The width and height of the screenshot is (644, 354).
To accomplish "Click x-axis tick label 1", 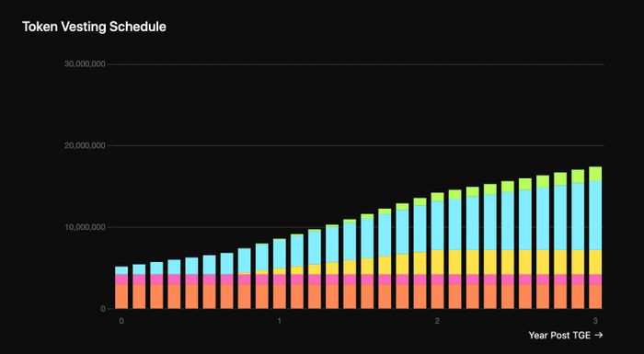I will (280, 321).
